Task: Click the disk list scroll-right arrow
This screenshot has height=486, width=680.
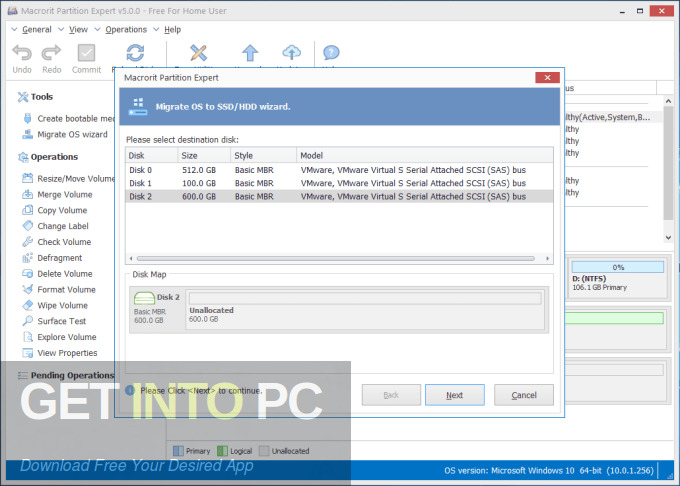Action: click(547, 258)
